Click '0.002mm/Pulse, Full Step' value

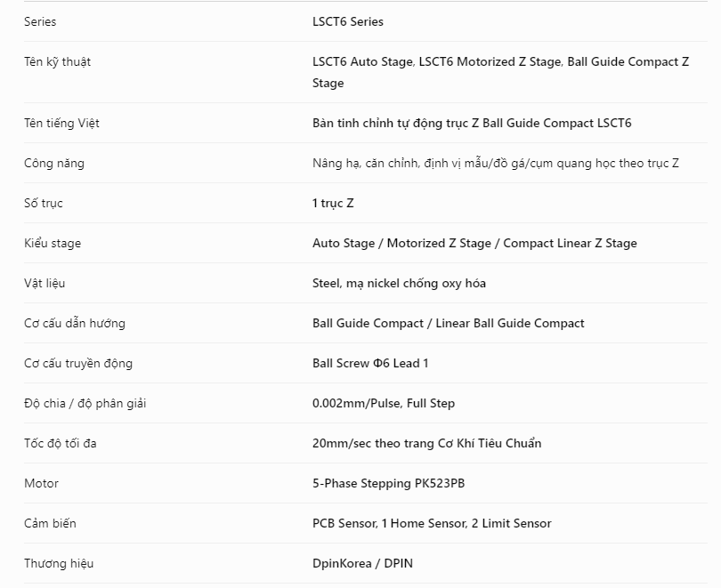click(384, 403)
